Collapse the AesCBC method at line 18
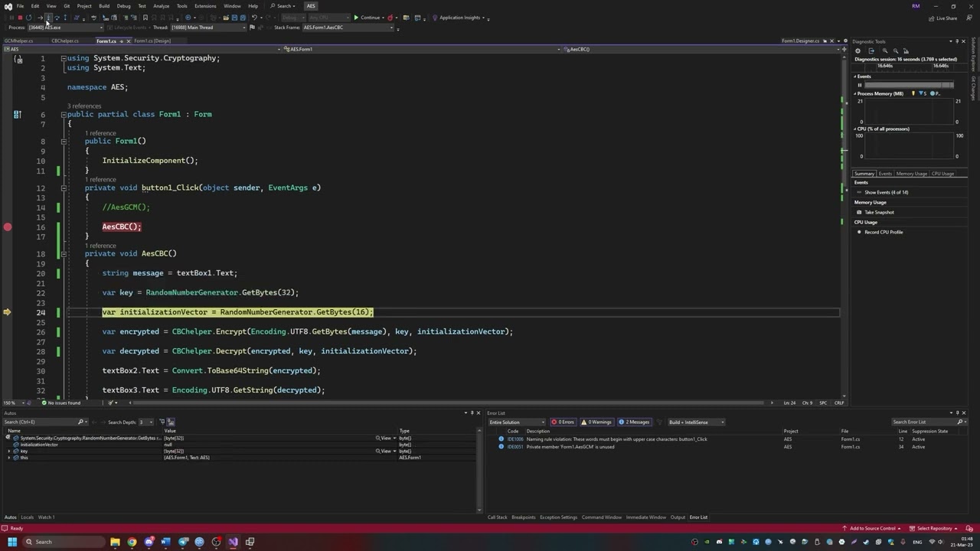980x551 pixels. coord(64,254)
